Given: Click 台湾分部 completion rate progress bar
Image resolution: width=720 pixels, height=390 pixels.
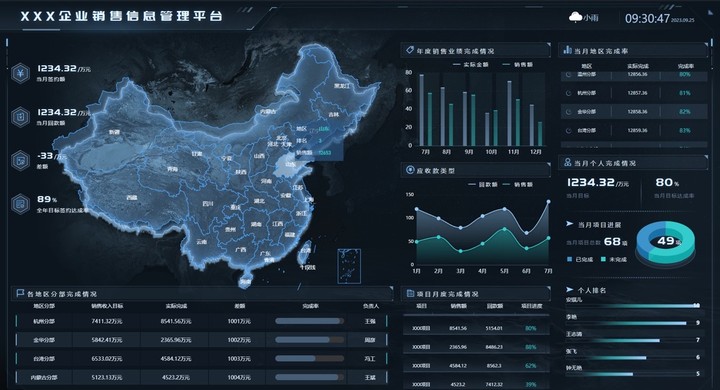Looking at the screenshot, I should [x=309, y=358].
